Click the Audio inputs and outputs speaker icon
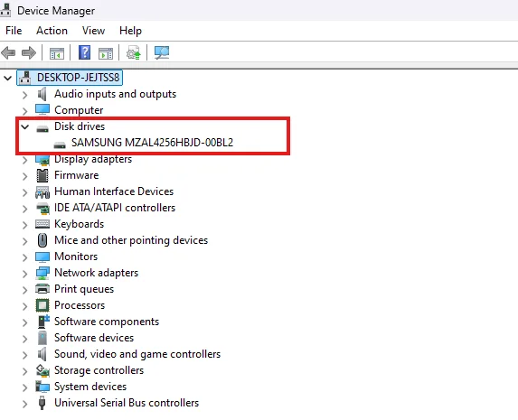Image resolution: width=518 pixels, height=420 pixels. [x=42, y=94]
